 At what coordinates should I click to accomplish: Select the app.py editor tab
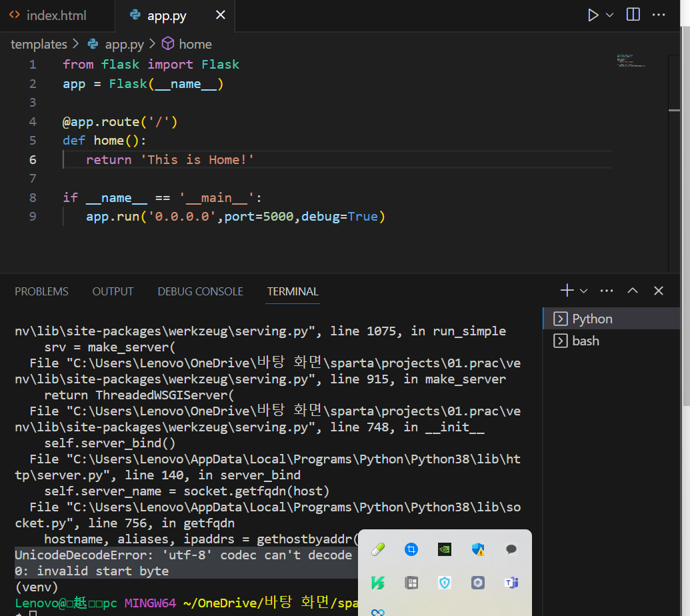click(x=167, y=16)
